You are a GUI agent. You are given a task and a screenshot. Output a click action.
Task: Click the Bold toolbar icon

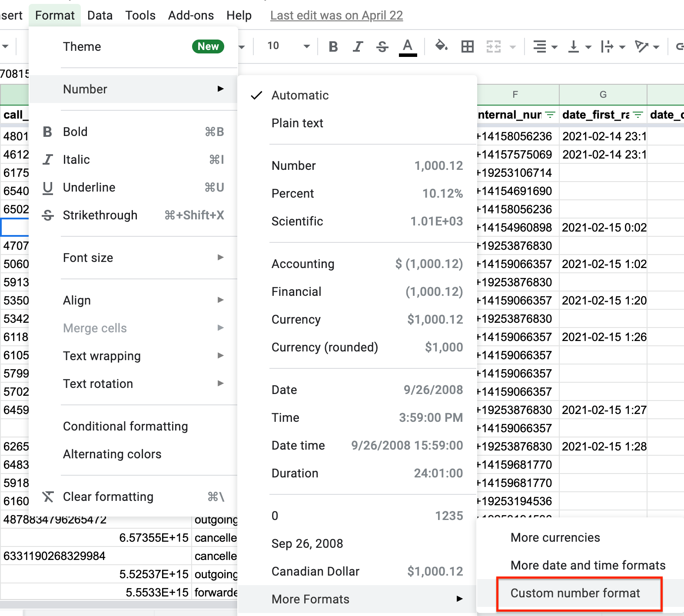[333, 46]
